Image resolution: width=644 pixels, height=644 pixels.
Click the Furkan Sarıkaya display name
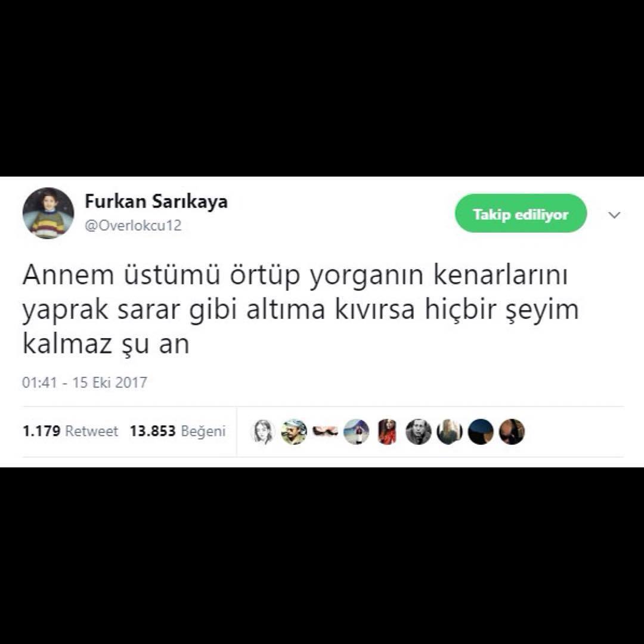tap(156, 202)
